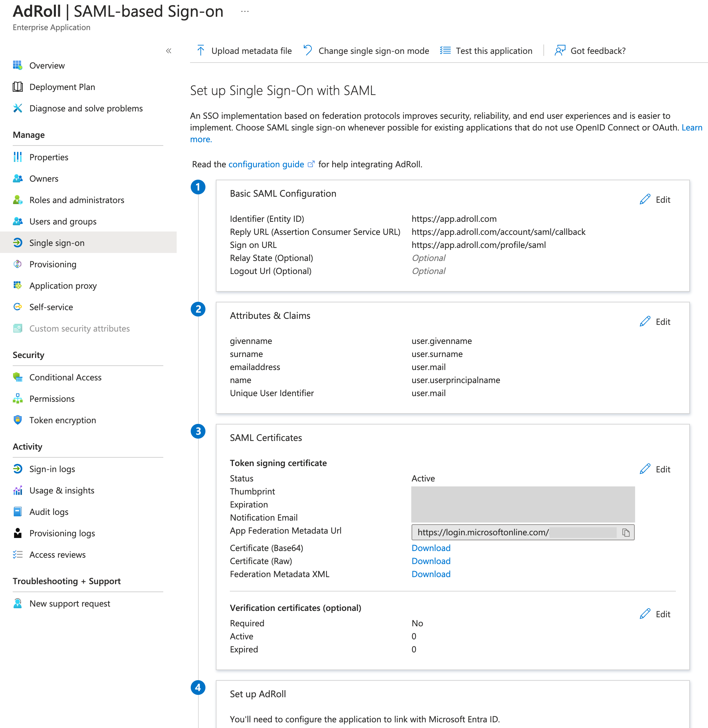Click the Upload metadata file arrow icon
Viewport: 708px width, 728px height.
click(x=201, y=51)
